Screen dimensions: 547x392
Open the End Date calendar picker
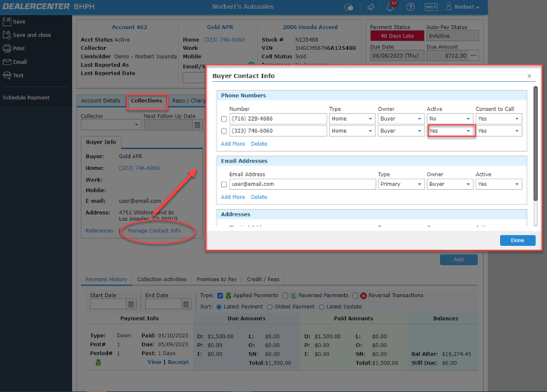186,305
